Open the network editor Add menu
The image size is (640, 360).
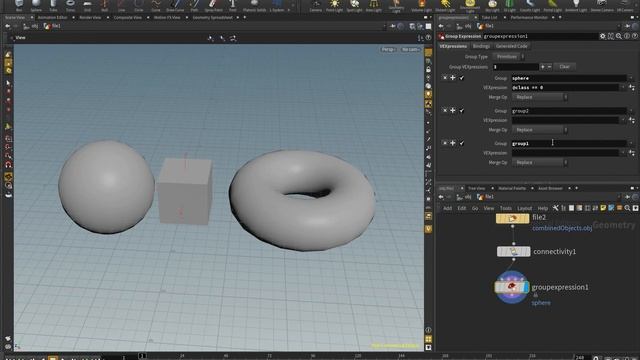[x=447, y=208]
